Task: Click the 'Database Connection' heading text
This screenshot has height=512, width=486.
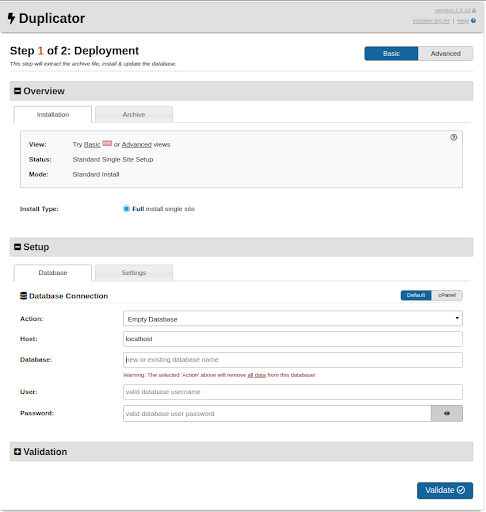Action: click(68, 296)
